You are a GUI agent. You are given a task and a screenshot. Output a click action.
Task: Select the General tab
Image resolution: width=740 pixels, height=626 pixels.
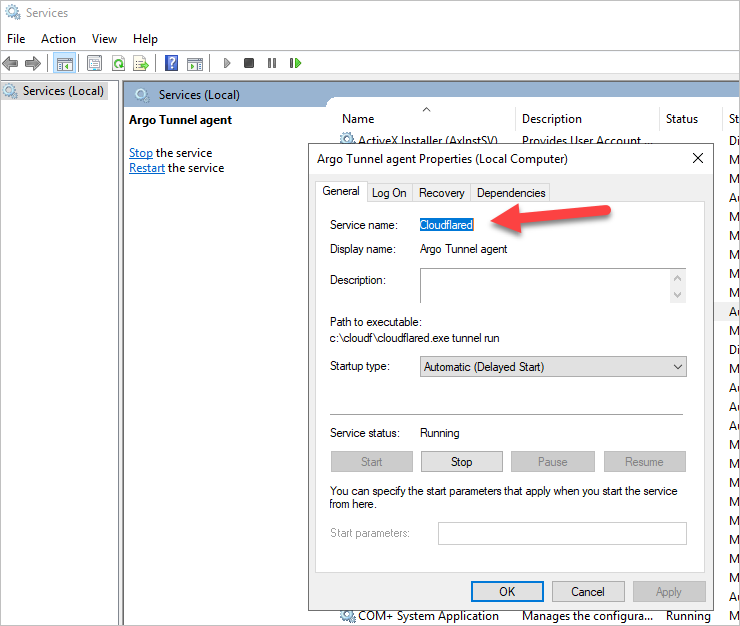tap(341, 191)
